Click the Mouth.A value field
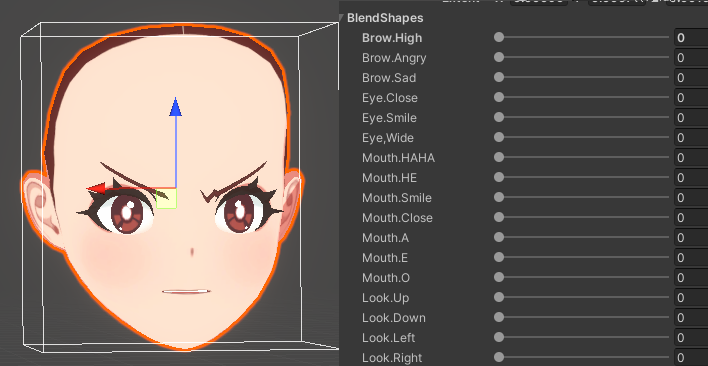Screen dimensions: 708x366 pyautogui.click(x=691, y=237)
